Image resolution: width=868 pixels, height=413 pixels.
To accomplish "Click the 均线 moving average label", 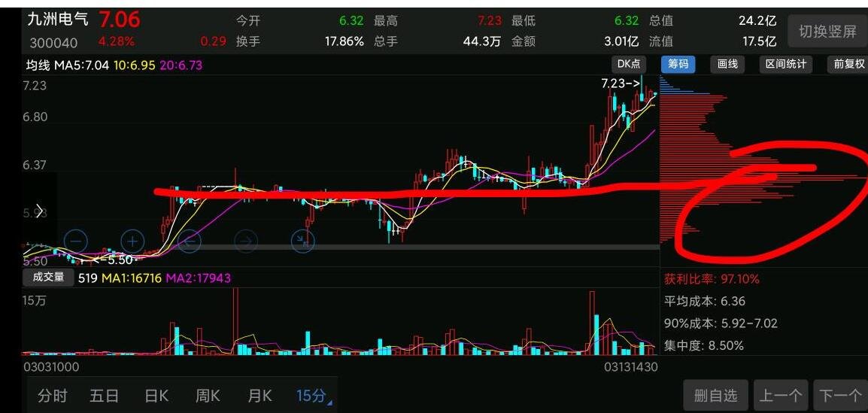I will point(38,65).
